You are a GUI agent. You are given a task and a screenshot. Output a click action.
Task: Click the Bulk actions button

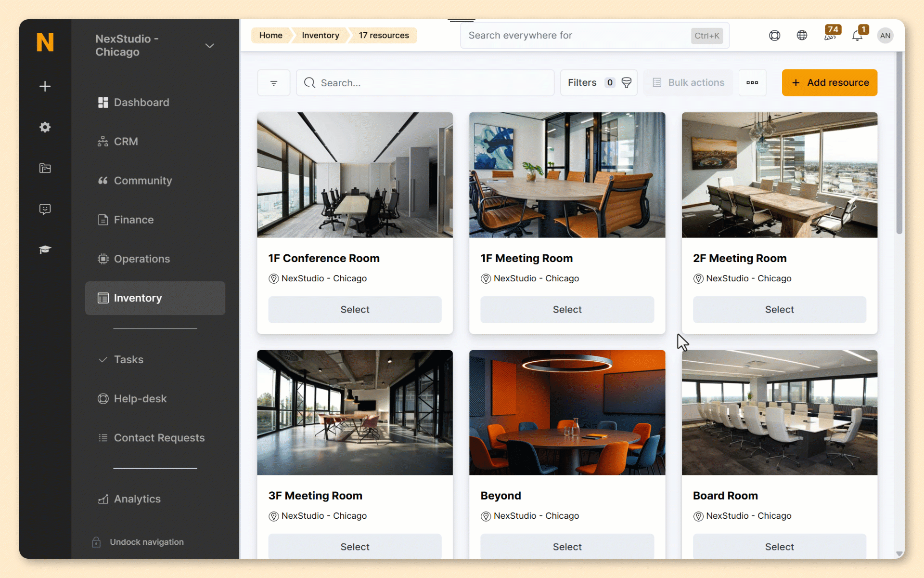[688, 83]
